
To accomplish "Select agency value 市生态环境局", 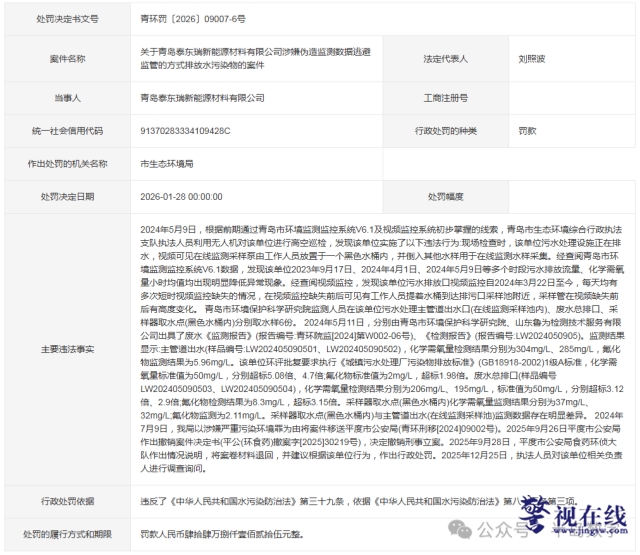I will pos(167,164).
